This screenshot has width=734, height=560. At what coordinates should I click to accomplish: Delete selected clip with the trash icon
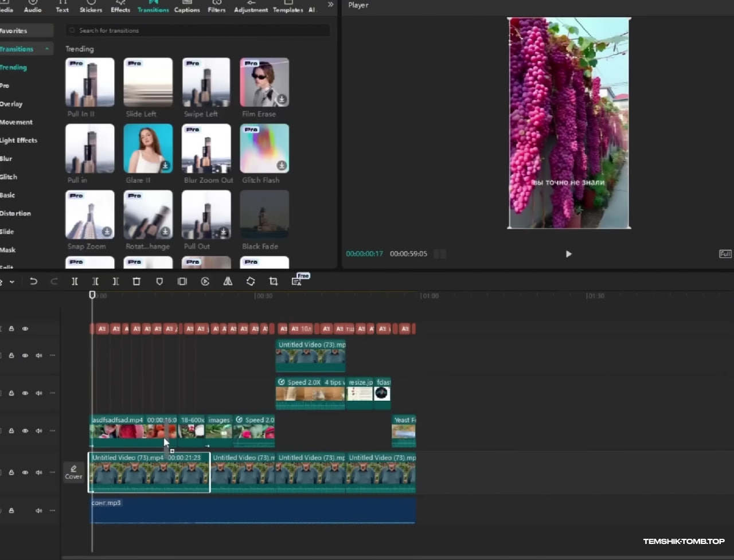coord(136,281)
